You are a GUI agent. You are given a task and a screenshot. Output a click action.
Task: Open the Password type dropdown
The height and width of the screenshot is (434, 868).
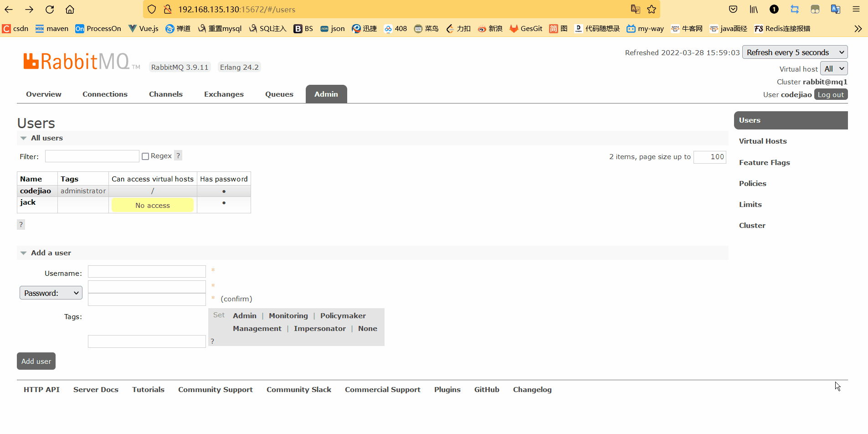click(x=51, y=293)
